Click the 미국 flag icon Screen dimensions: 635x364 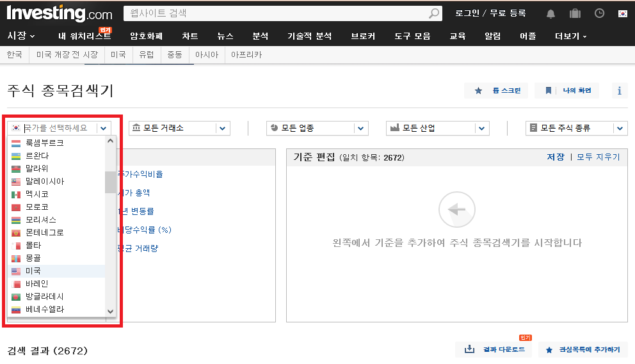pos(16,271)
